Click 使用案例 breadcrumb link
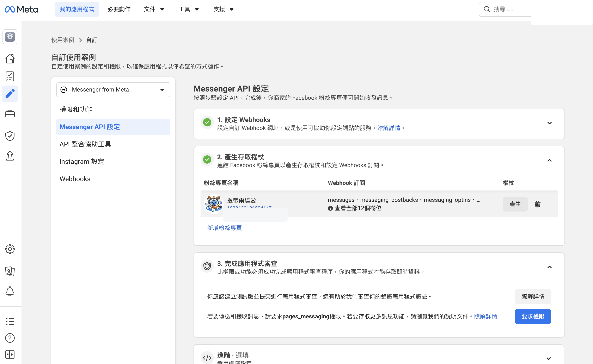Screen dimensions: 593x364 click(x=63, y=40)
